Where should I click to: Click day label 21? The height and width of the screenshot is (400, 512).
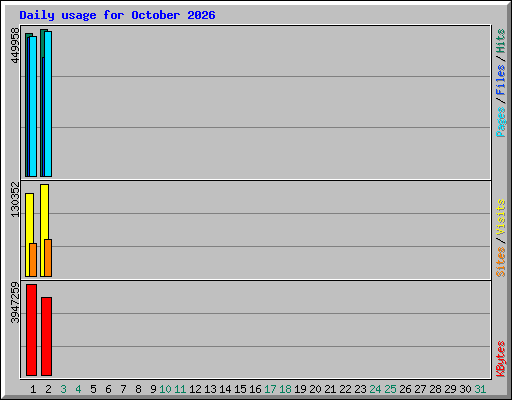(330, 389)
